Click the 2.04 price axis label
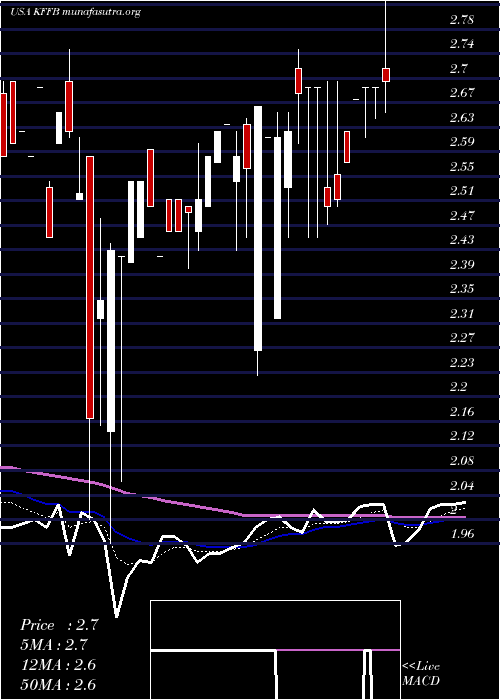 click(462, 485)
